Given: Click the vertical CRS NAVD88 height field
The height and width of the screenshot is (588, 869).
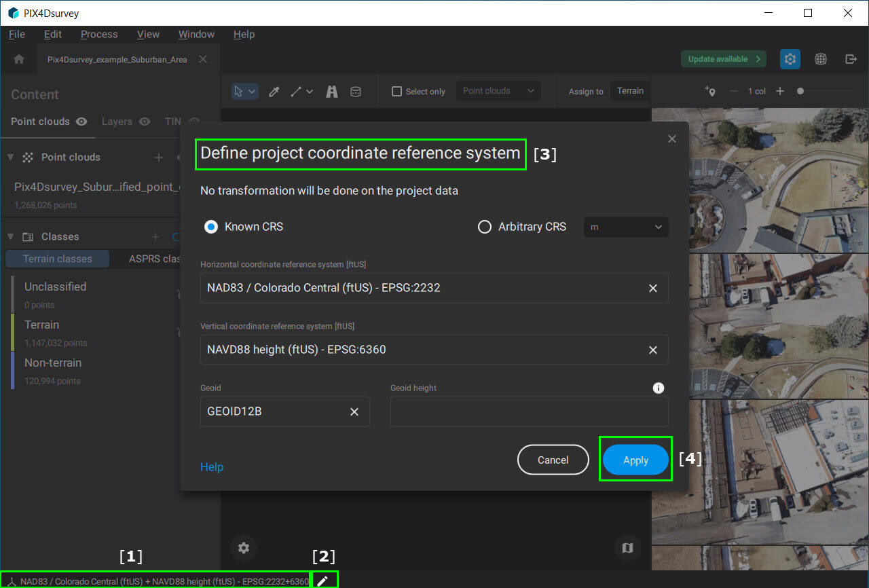Looking at the screenshot, I should tap(434, 350).
